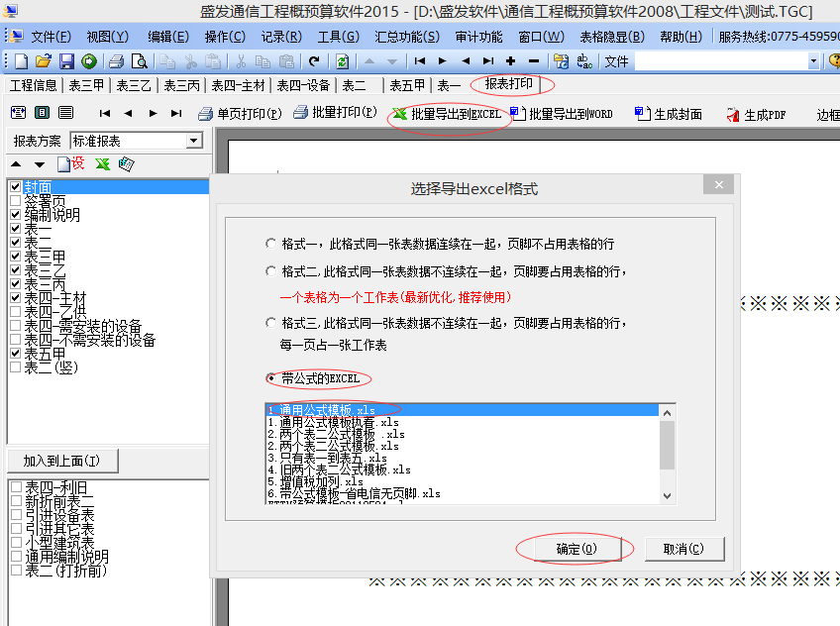
Task: Click the template list scroll-up arrow
Action: (x=667, y=413)
